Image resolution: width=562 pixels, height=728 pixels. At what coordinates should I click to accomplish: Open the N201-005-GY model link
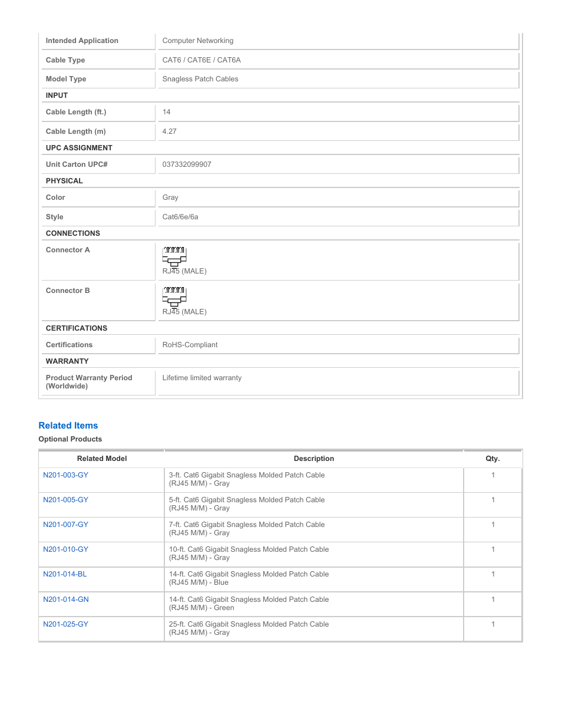click(65, 500)
